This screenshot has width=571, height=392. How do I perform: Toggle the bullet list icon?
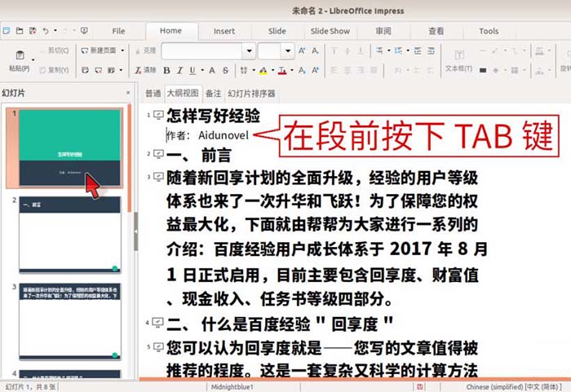coord(379,51)
